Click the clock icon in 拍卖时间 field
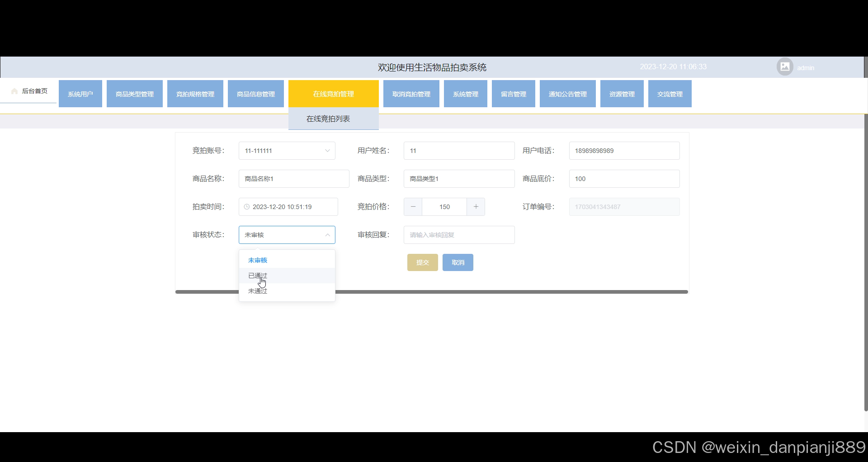The height and width of the screenshot is (462, 868). tap(247, 207)
